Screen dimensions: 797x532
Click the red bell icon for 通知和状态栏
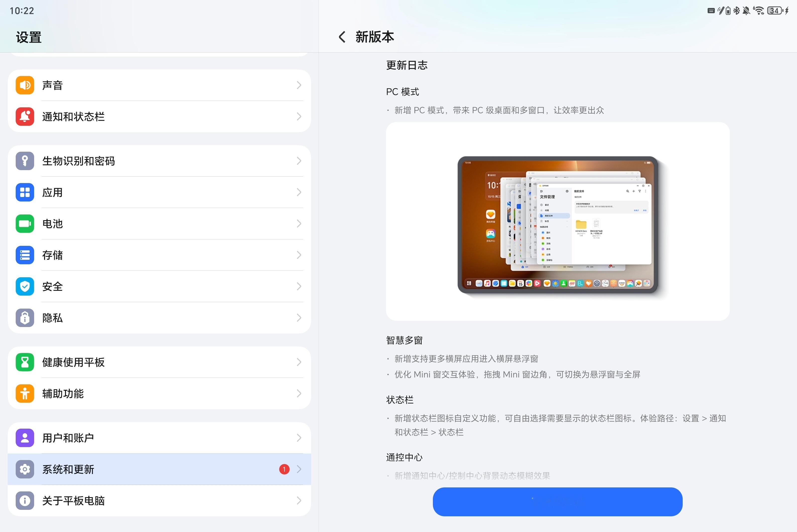pyautogui.click(x=24, y=116)
